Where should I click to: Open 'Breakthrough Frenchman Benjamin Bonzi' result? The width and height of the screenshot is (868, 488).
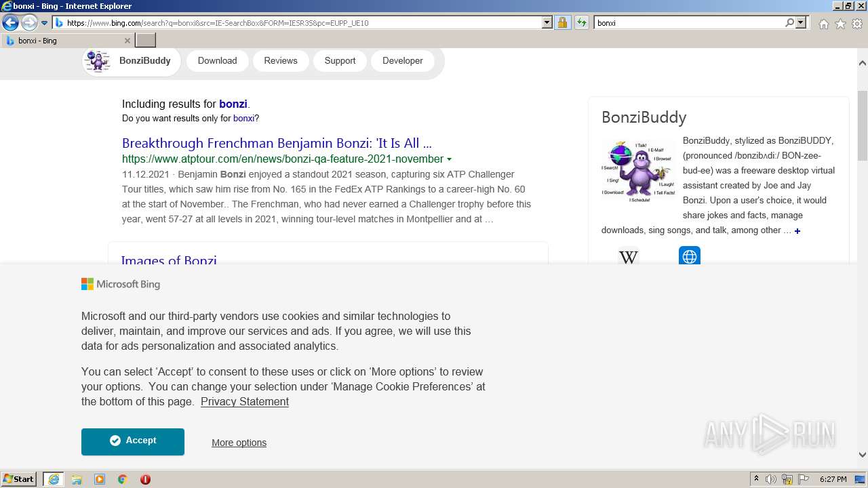point(277,144)
